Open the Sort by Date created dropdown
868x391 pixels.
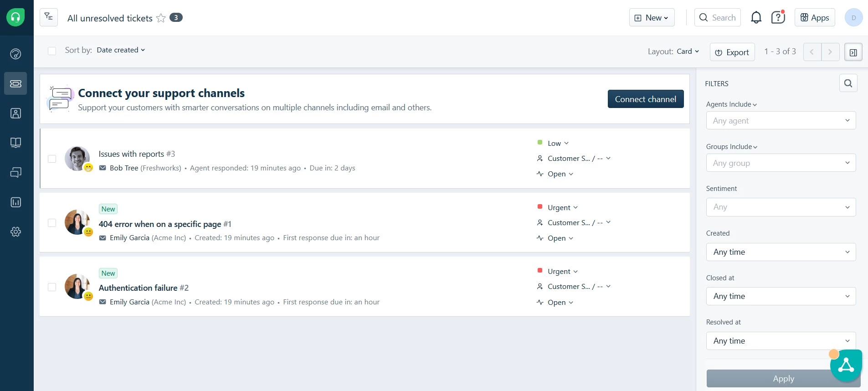121,50
